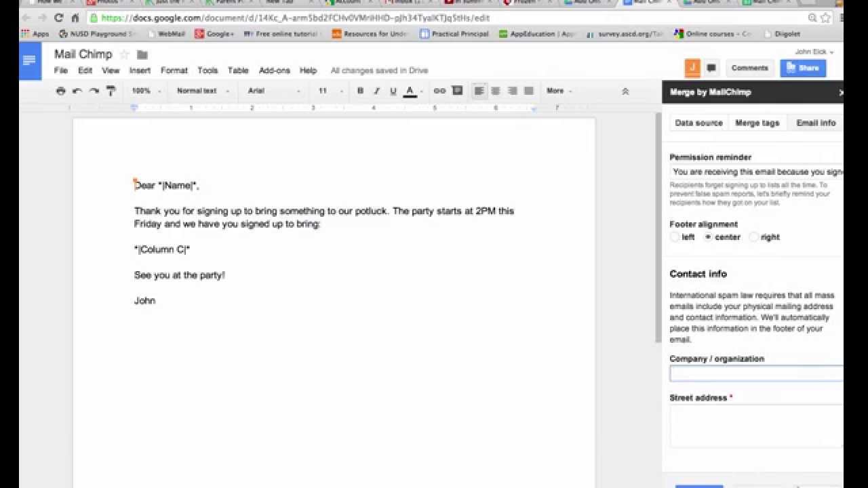The width and height of the screenshot is (868, 488).
Task: Switch to the Email info tab
Action: point(815,123)
